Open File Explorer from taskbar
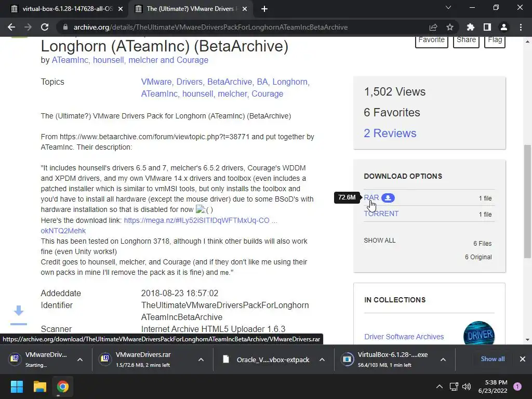The width and height of the screenshot is (532, 399). 39,387
